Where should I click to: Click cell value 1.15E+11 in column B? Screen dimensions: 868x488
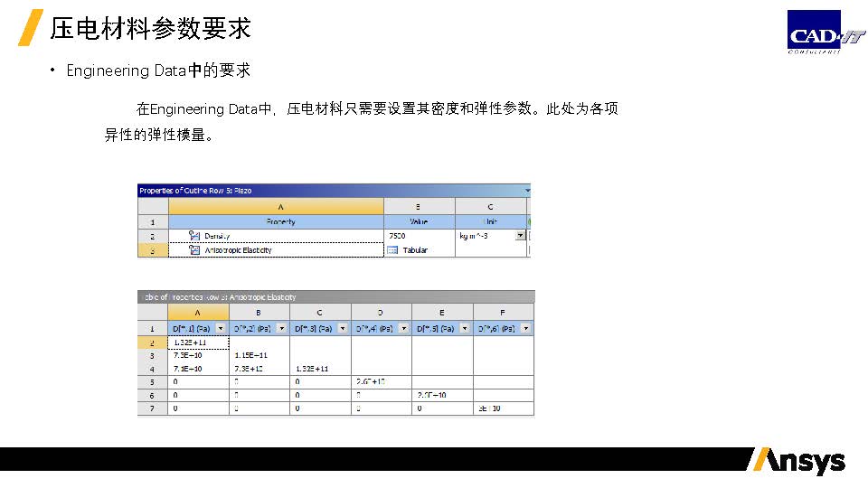tap(250, 355)
